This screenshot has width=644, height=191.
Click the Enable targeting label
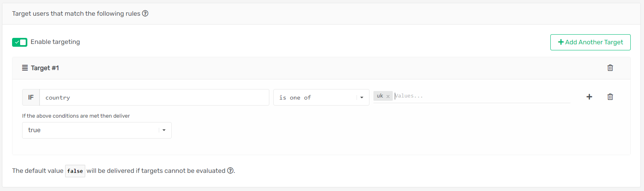click(x=55, y=42)
